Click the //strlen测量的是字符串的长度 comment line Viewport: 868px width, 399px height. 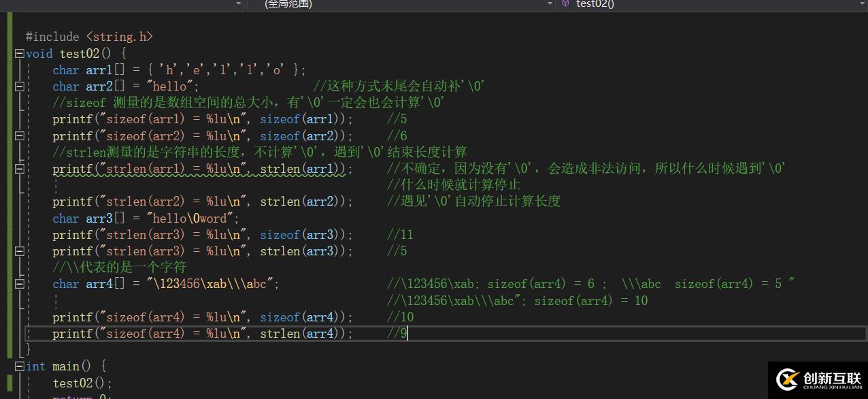(x=260, y=152)
